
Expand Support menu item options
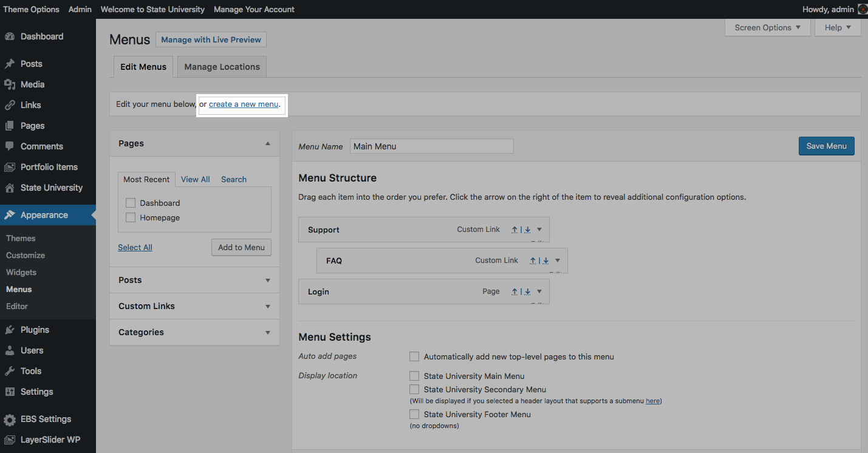coord(539,230)
